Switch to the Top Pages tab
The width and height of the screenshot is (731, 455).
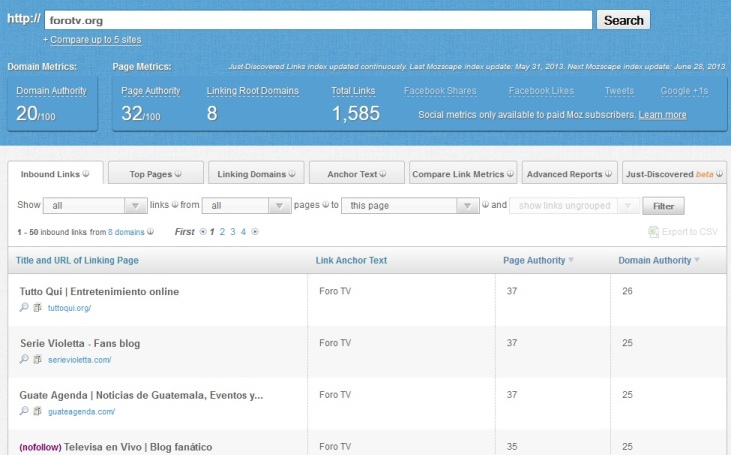pyautogui.click(x=156, y=173)
